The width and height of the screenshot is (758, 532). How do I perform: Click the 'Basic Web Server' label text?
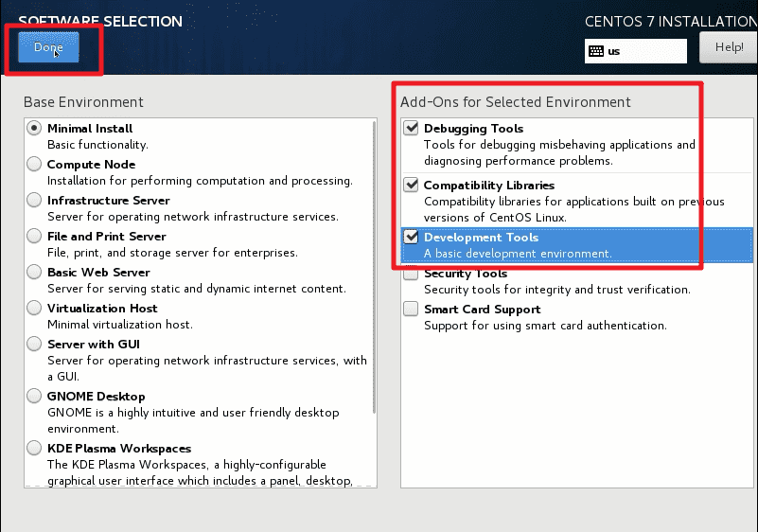click(x=98, y=273)
